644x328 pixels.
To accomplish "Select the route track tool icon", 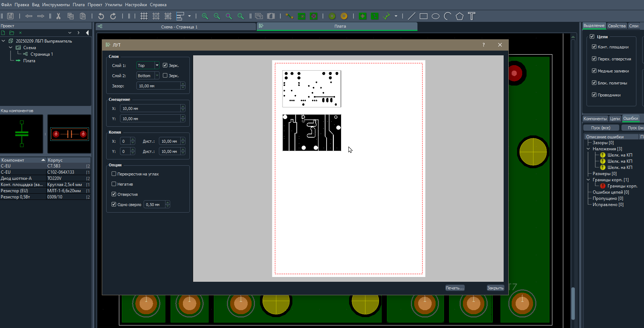I will click(289, 16).
